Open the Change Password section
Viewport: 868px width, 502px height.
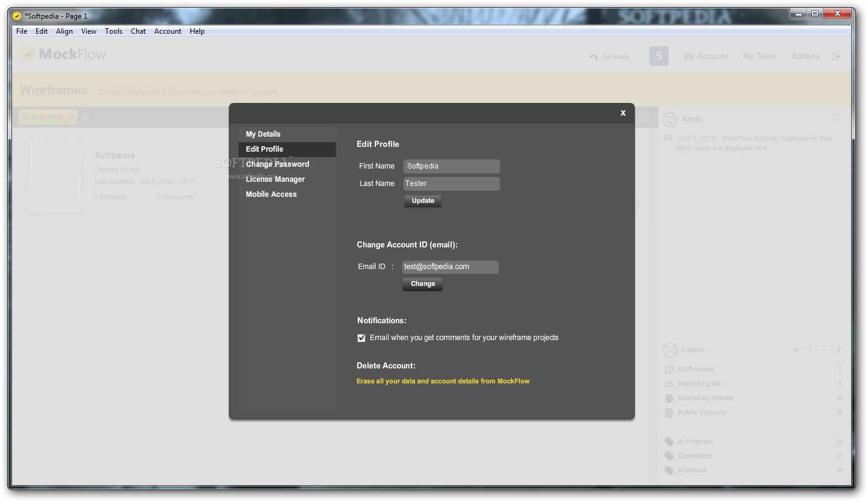coord(287,164)
